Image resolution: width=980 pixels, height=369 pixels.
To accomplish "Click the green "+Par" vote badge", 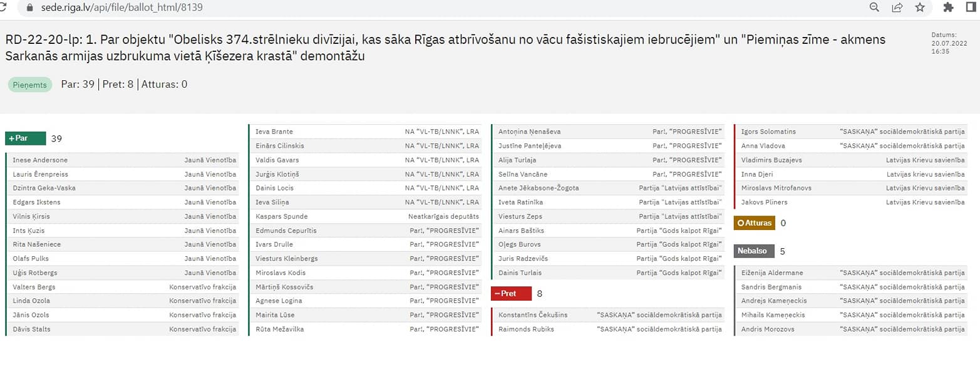I will [26, 138].
